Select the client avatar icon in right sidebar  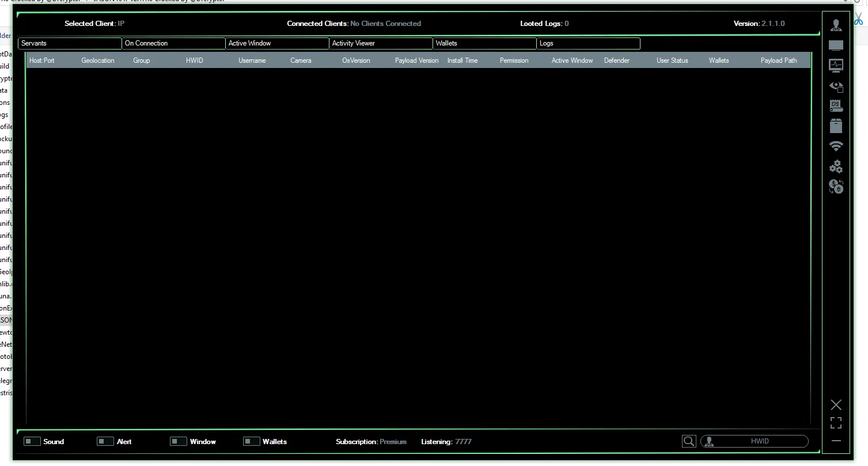pos(836,25)
